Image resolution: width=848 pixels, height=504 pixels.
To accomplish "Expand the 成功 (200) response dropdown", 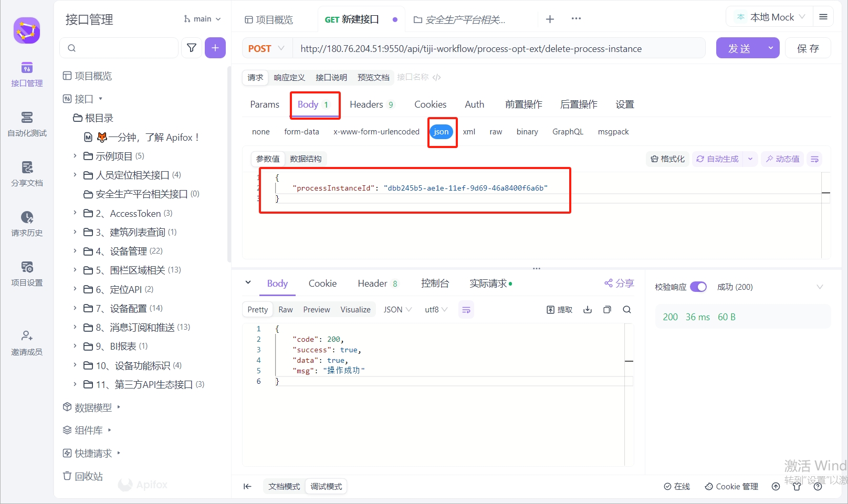I will click(x=820, y=287).
